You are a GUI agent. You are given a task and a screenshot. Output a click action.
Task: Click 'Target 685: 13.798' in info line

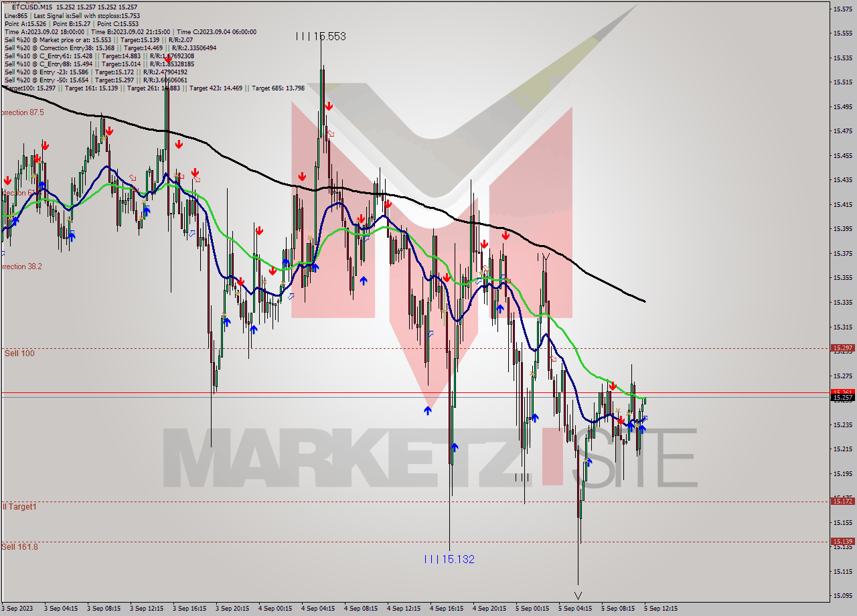pos(279,88)
